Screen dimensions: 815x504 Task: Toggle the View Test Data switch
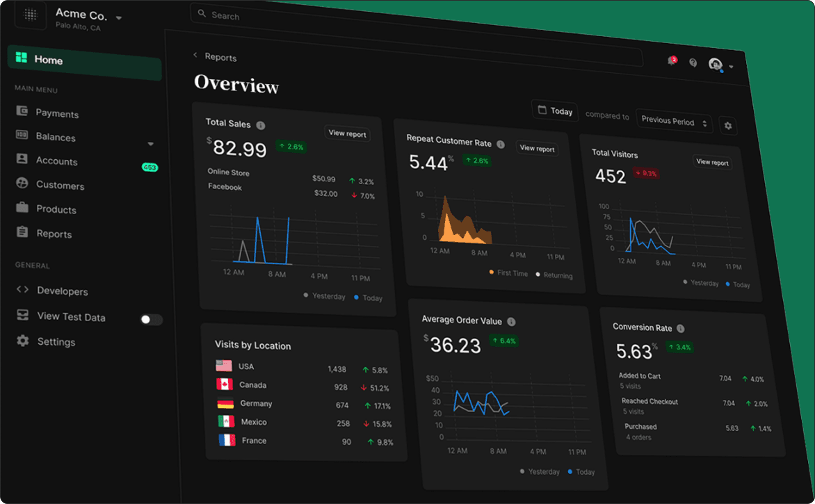pyautogui.click(x=151, y=320)
